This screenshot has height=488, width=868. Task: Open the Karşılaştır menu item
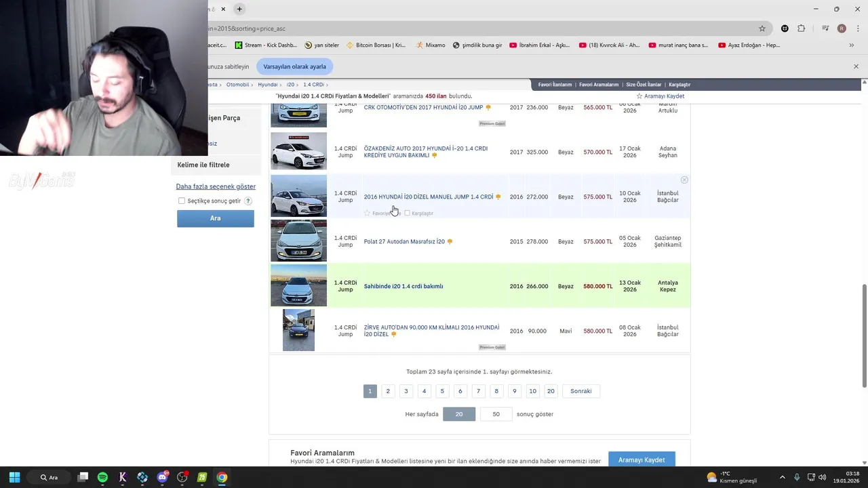[x=679, y=85]
